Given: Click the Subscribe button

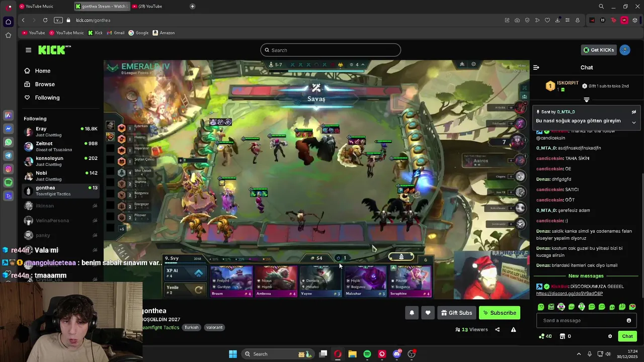Looking at the screenshot, I should (500, 313).
